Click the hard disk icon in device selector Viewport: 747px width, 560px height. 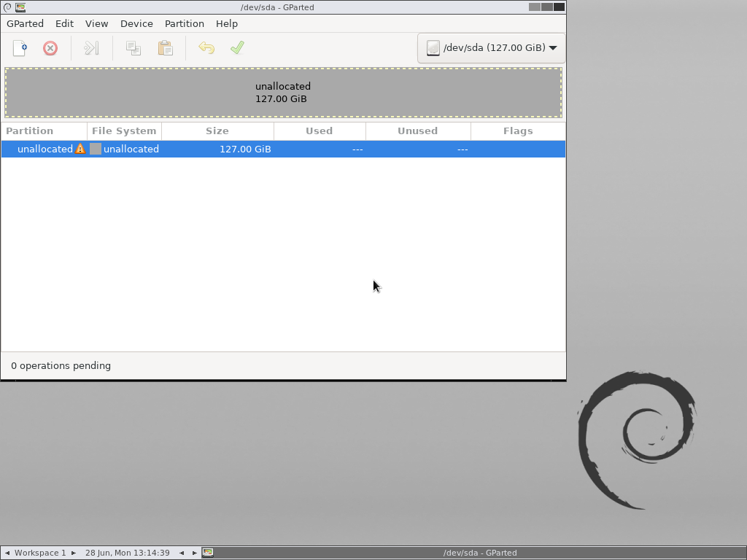pos(433,47)
